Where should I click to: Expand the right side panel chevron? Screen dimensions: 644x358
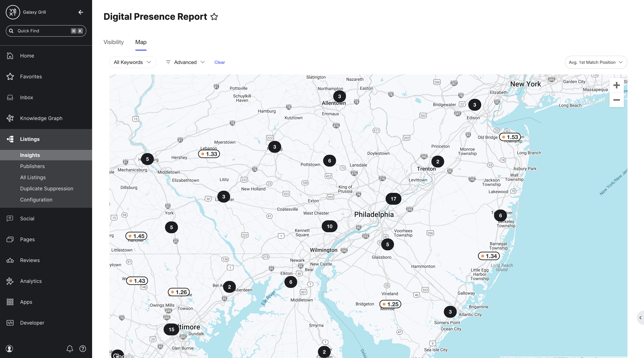point(641,318)
